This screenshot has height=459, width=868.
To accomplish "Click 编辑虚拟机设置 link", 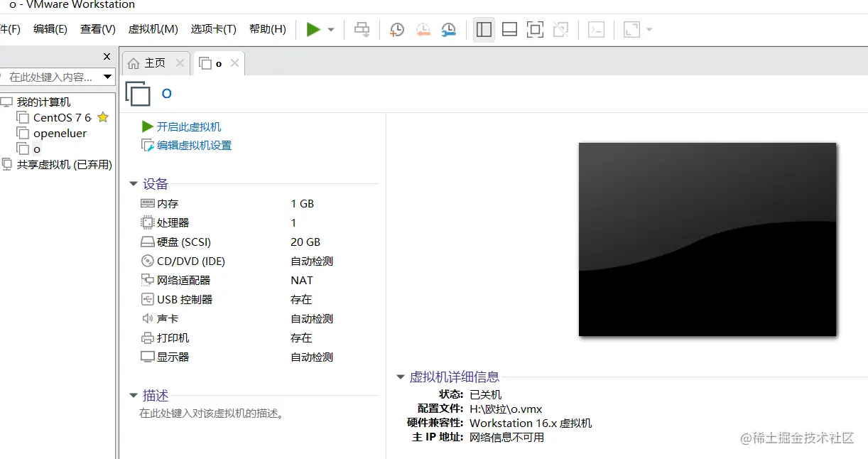I will 195,146.
